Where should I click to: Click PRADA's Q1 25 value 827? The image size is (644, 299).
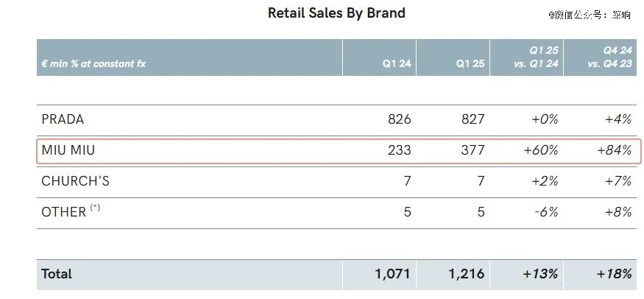click(473, 119)
